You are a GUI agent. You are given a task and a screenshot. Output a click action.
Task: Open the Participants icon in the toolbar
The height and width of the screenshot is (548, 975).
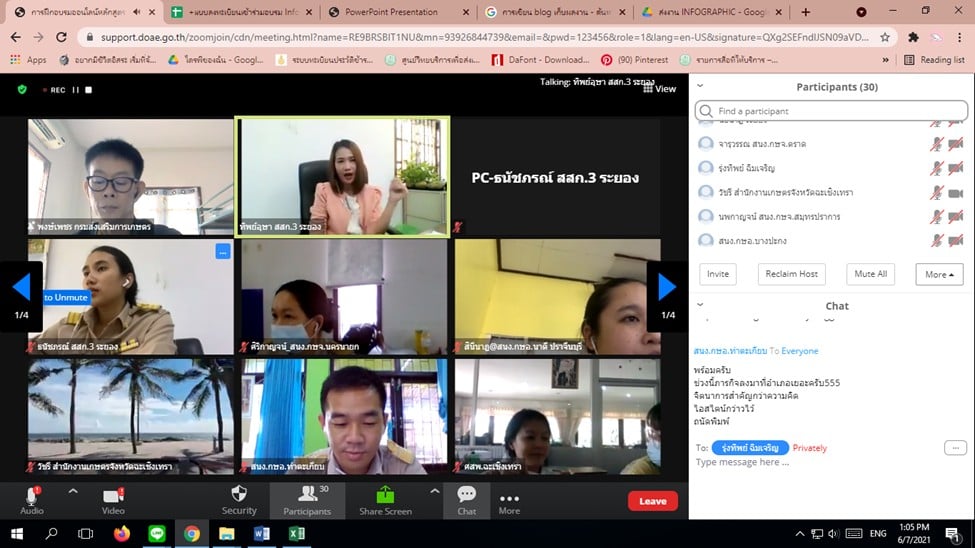click(307, 495)
